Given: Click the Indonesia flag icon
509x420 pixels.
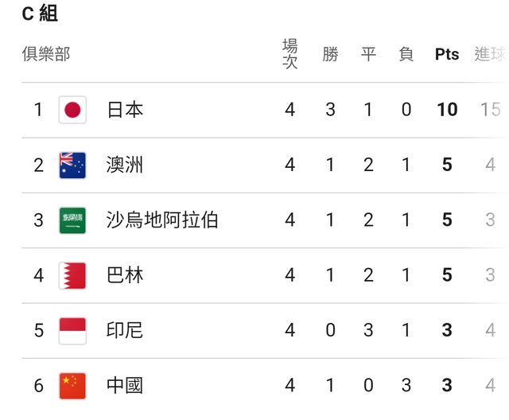Looking at the screenshot, I should 72,330.
